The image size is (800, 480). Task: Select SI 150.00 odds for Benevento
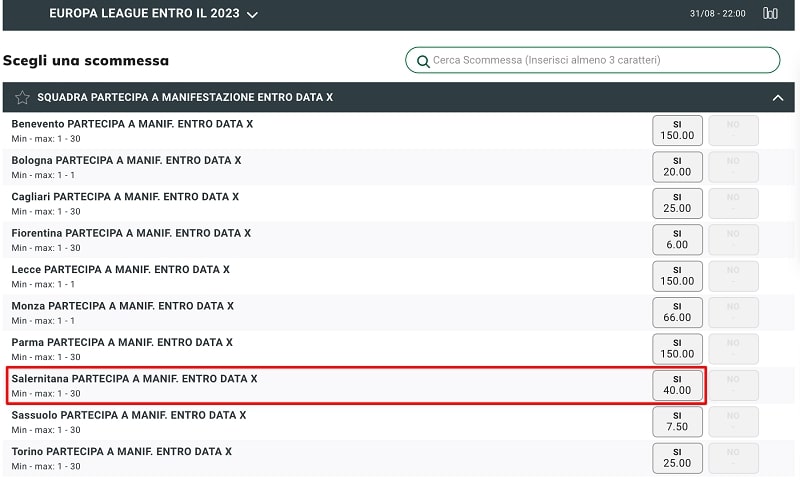(x=677, y=130)
